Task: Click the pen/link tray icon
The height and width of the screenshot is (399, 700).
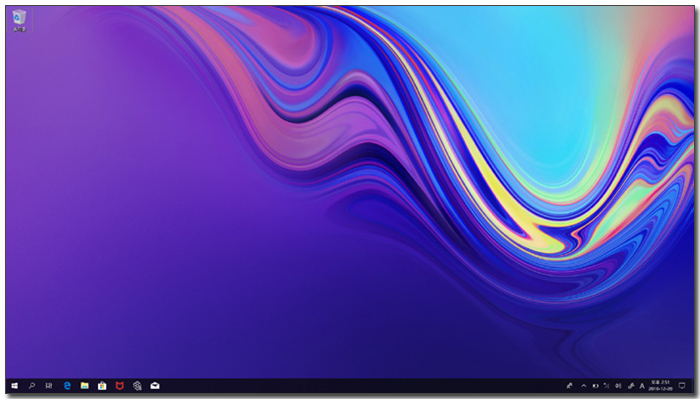Action: (x=631, y=386)
